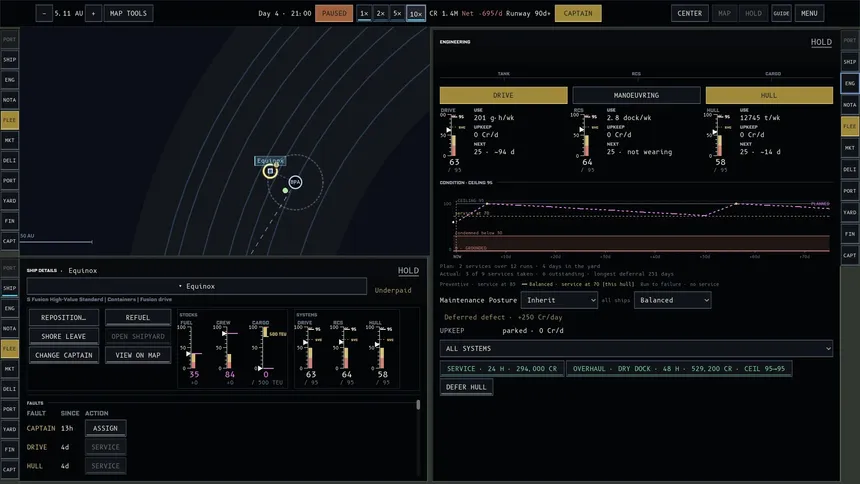Open SHIP tab in map panel sidebar
Viewport: 860px width, 484px height.
click(x=9, y=59)
